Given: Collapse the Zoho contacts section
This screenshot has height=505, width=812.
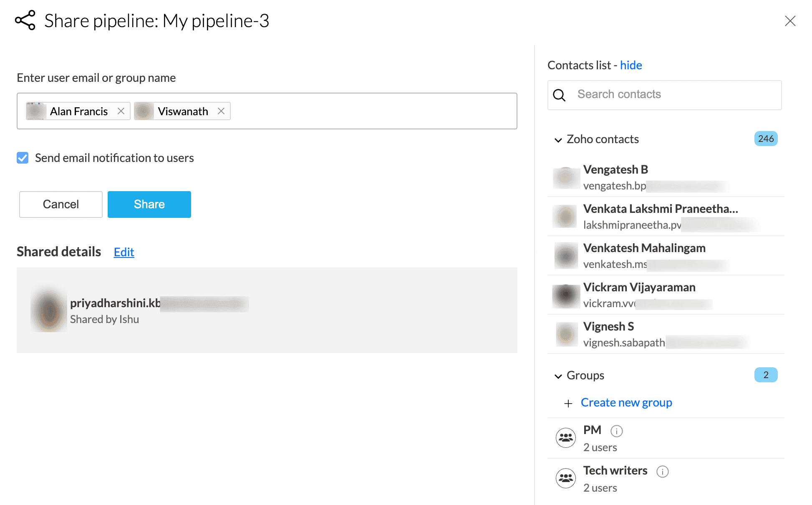Looking at the screenshot, I should 558,140.
